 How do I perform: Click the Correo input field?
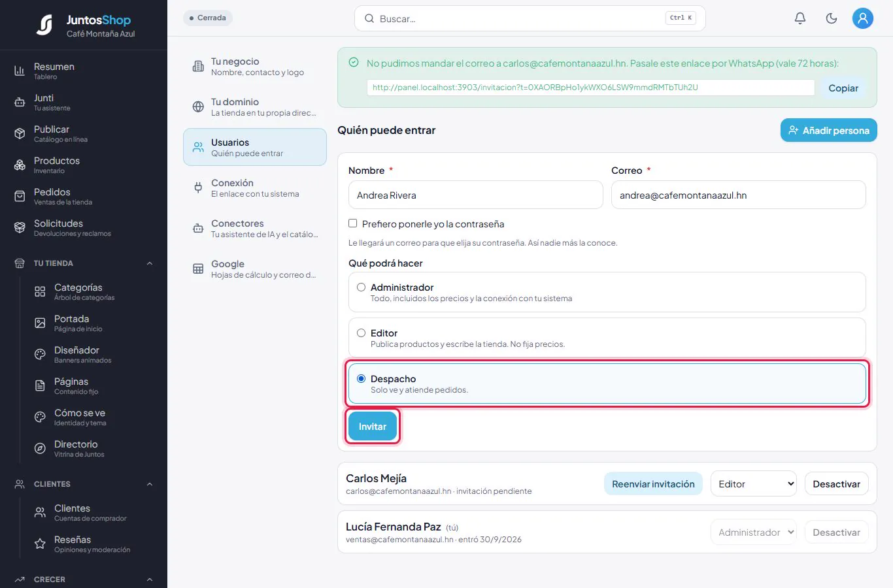pyautogui.click(x=739, y=195)
